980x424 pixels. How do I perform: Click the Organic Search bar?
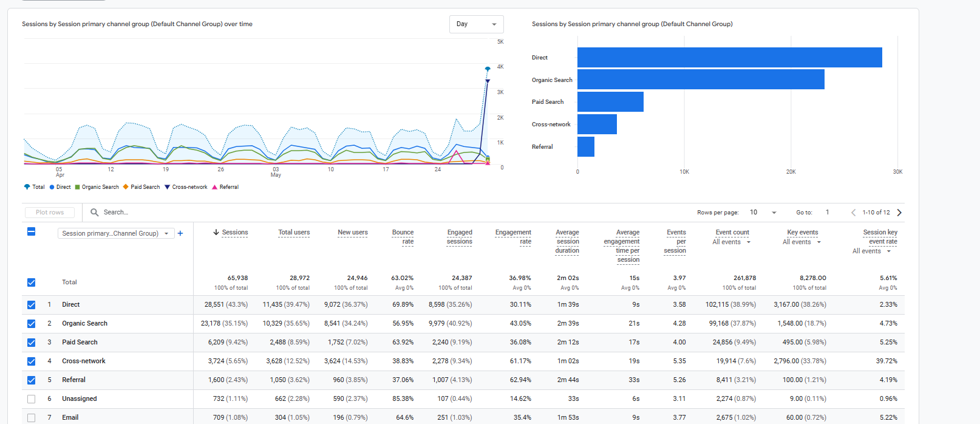coord(701,80)
